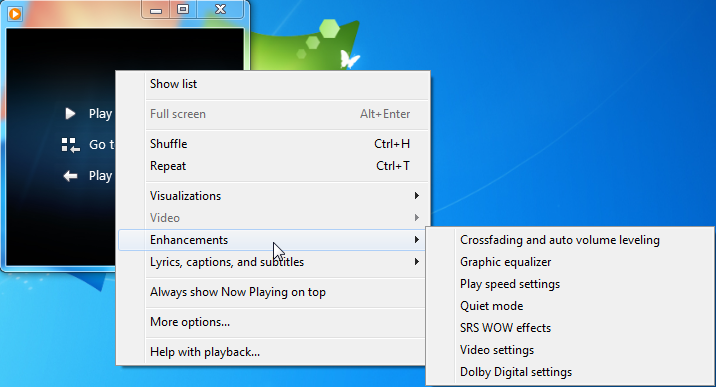The width and height of the screenshot is (716, 387).
Task: Toggle Shuffle in the context menu
Action: [x=273, y=144]
